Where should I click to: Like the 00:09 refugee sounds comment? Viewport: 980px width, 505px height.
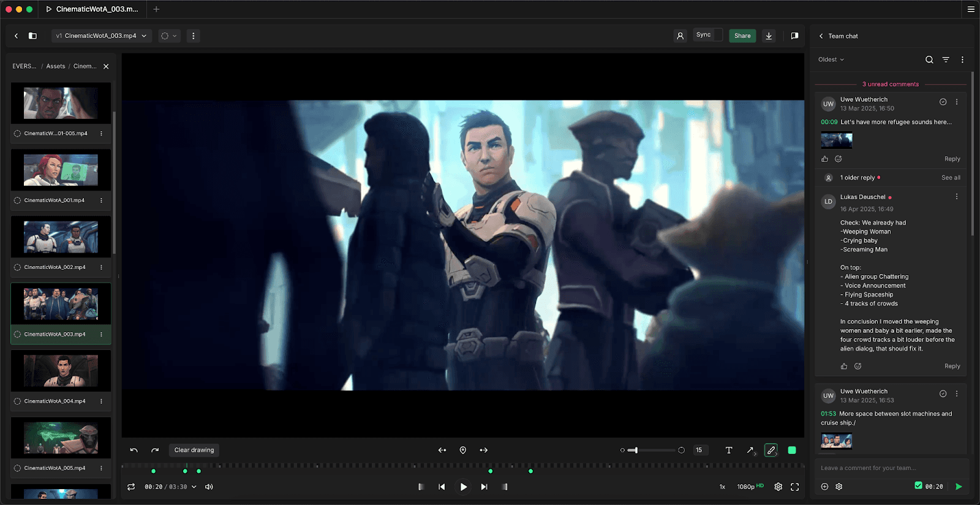[825, 159]
